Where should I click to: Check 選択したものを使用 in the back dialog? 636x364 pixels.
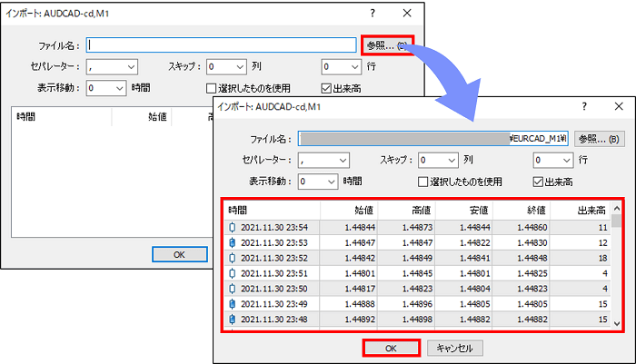coord(213,88)
